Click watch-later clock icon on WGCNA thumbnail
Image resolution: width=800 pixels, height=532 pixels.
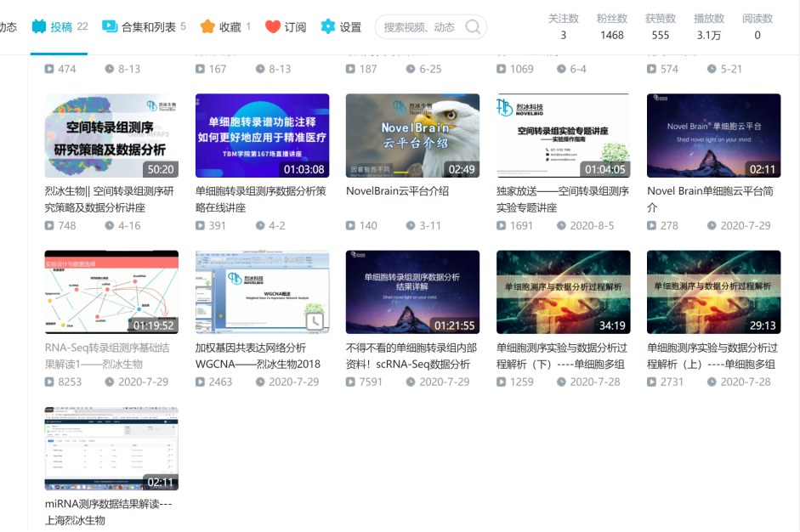[315, 321]
